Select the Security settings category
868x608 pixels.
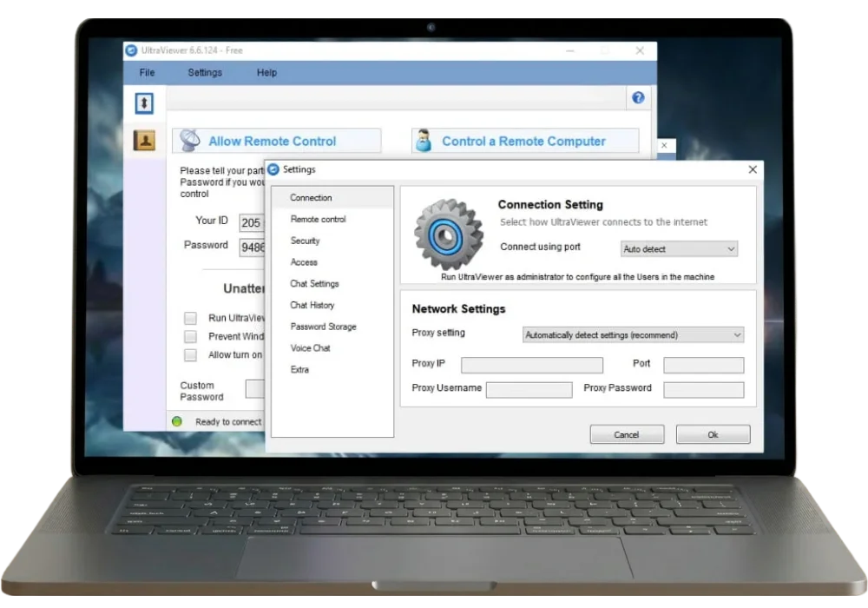(x=332, y=241)
